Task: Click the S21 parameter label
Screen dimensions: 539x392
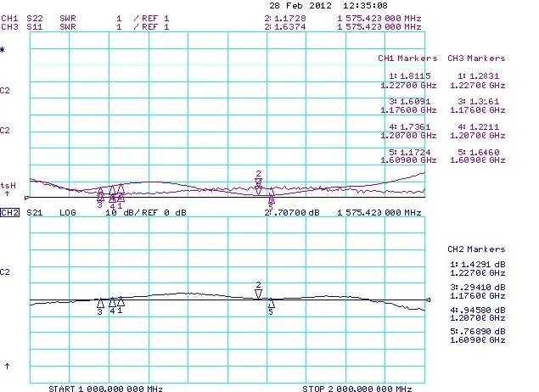Action: pos(35,213)
